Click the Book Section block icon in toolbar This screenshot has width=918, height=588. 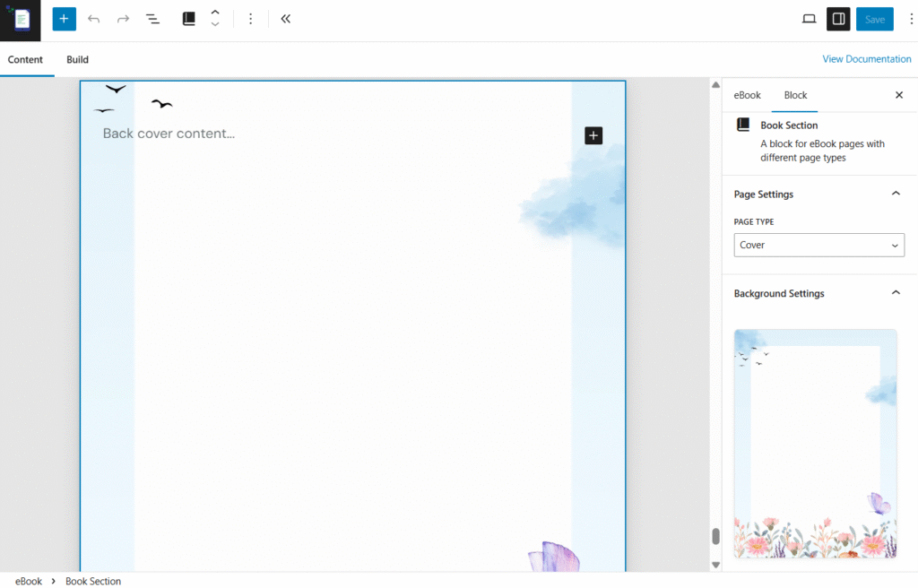click(189, 19)
